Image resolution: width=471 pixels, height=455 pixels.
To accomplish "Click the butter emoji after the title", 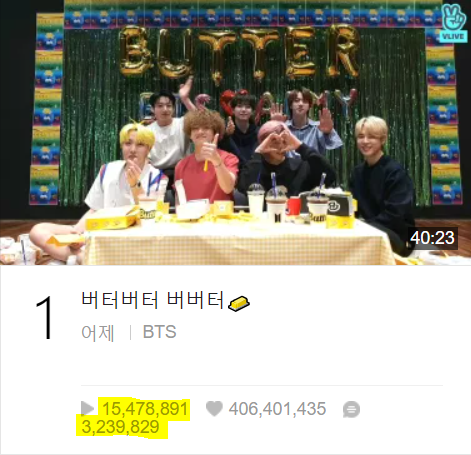I will [x=239, y=303].
